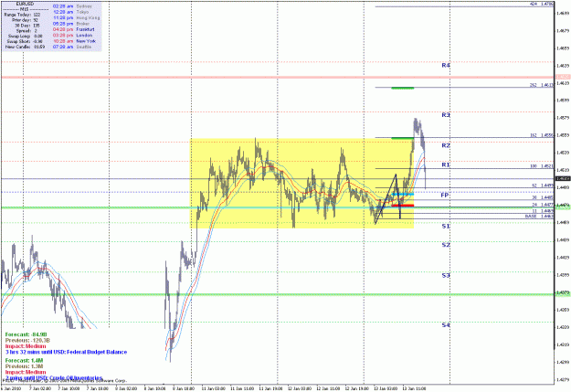The image size is (571, 392).
Task: Click the Federal Budget Balance news line
Action: pos(67,352)
